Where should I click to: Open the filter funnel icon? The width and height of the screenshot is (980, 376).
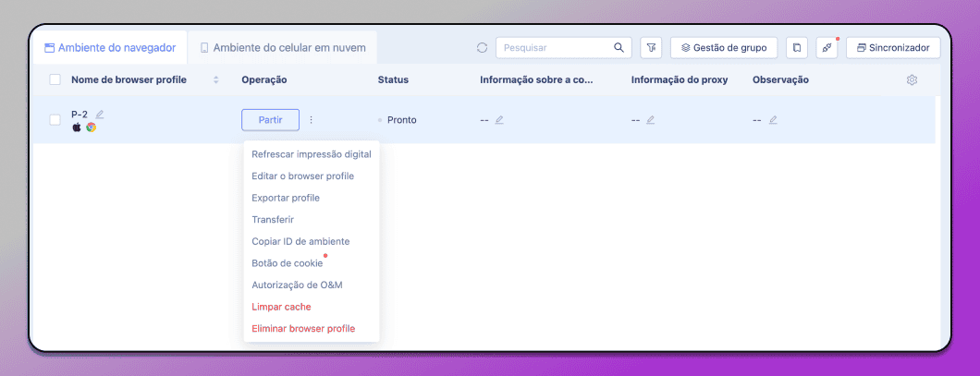coord(651,47)
